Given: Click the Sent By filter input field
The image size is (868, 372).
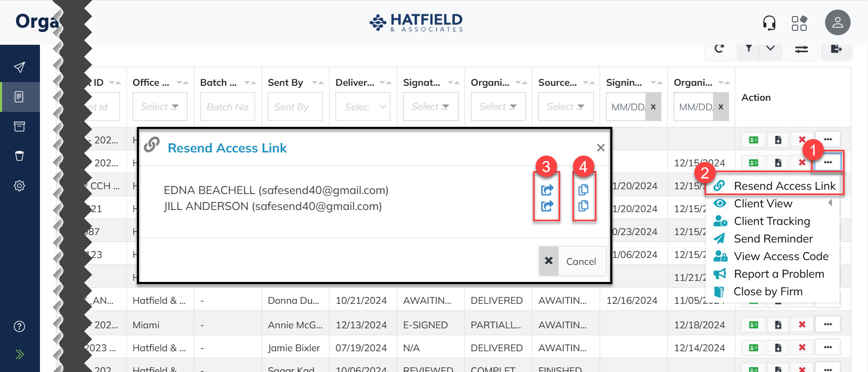Looking at the screenshot, I should [295, 107].
